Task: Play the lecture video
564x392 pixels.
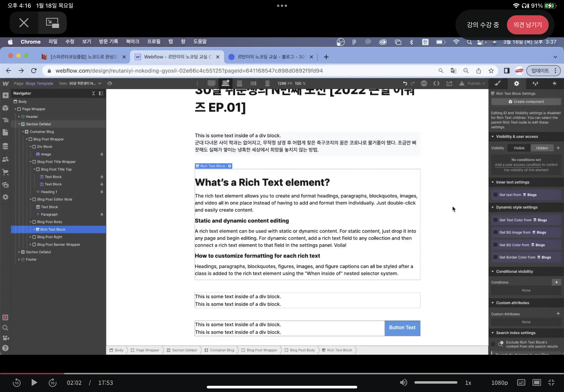Action: click(34, 382)
